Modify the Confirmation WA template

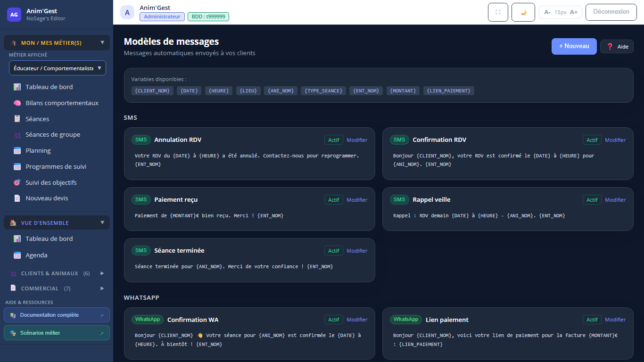(x=357, y=320)
